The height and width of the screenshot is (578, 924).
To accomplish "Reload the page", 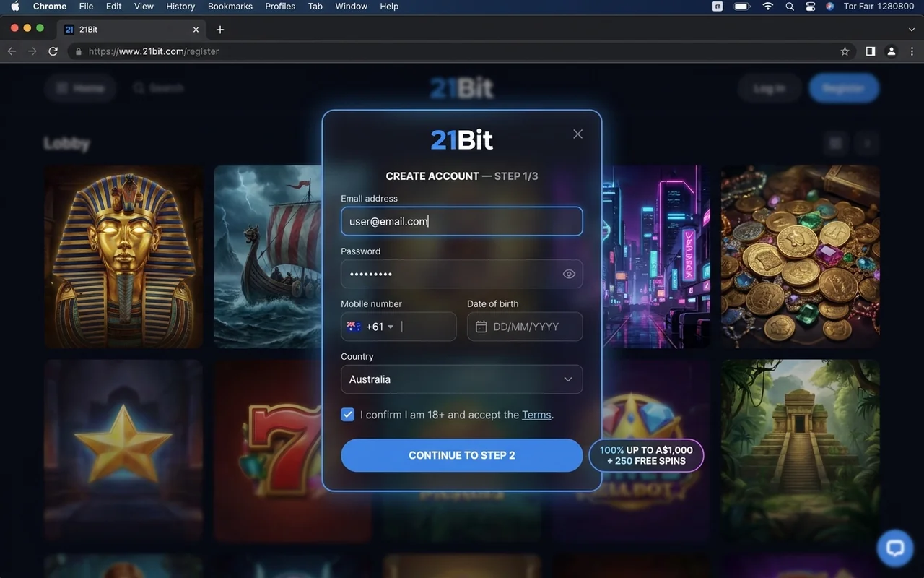I will pos(53,51).
